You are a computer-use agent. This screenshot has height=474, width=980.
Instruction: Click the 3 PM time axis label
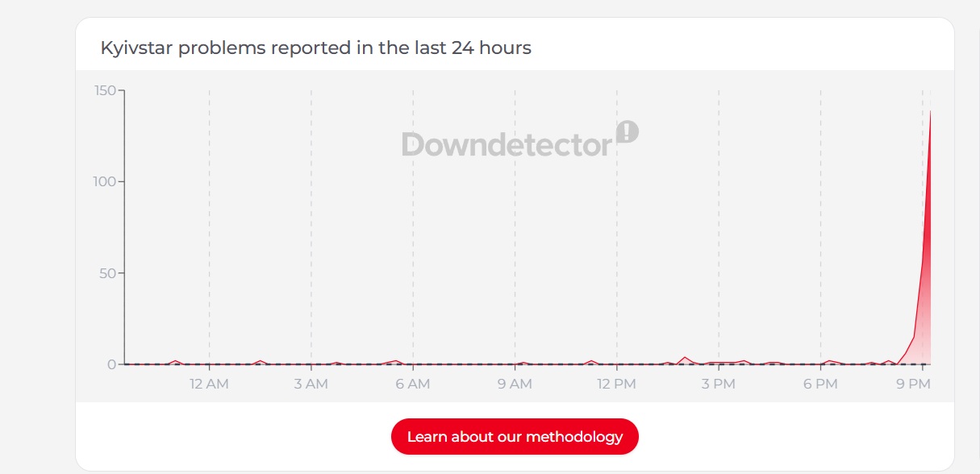tap(718, 385)
